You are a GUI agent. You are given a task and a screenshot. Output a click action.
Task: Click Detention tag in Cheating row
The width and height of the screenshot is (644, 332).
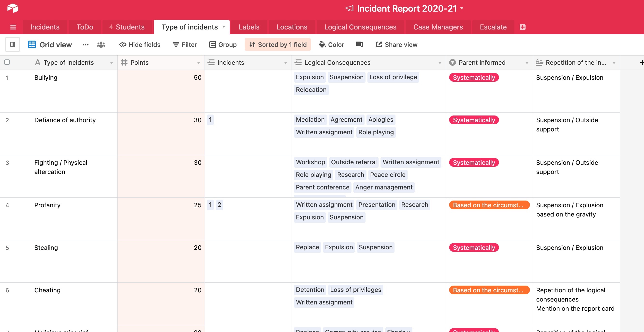pos(310,290)
